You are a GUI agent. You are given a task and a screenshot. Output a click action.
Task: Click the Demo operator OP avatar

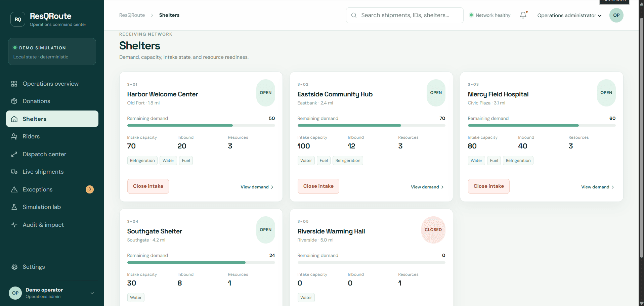click(x=15, y=293)
